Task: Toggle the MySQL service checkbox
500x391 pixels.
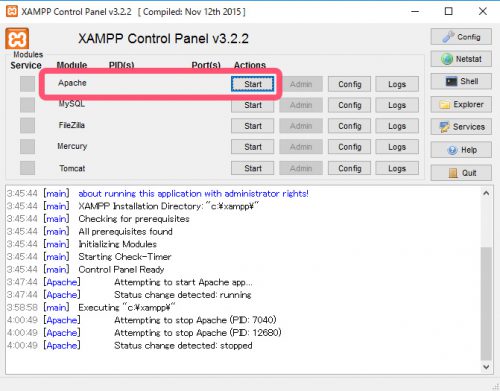Action: [27, 105]
